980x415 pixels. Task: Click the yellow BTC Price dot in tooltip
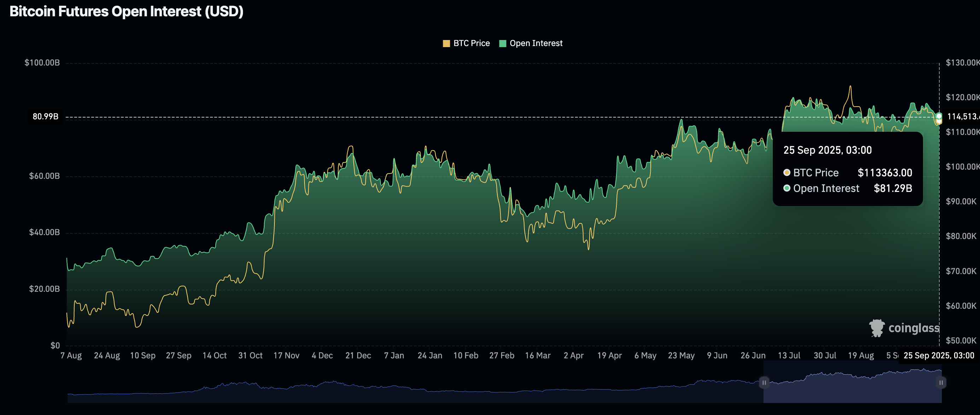coord(787,172)
